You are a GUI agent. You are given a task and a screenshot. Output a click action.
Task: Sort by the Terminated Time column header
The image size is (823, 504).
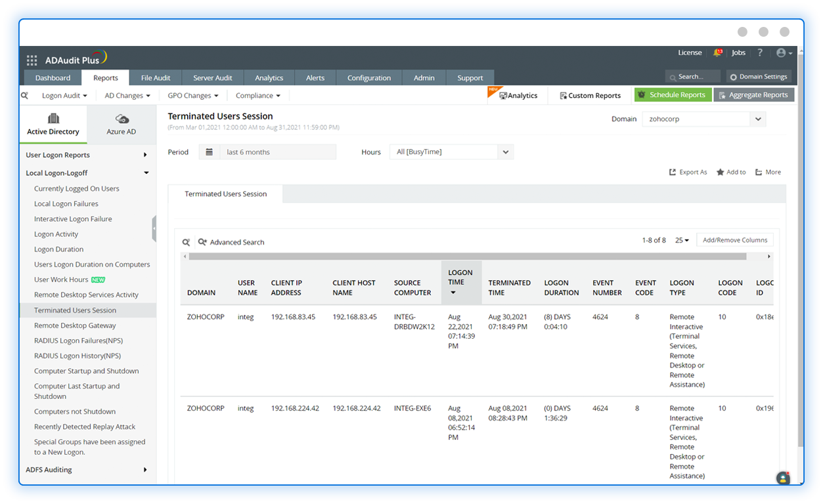point(509,287)
